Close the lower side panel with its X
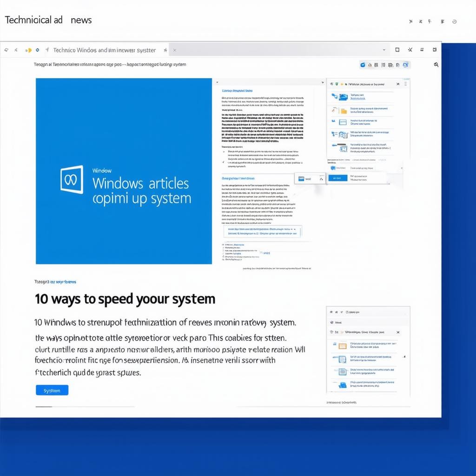The image size is (476, 476). pos(398,332)
